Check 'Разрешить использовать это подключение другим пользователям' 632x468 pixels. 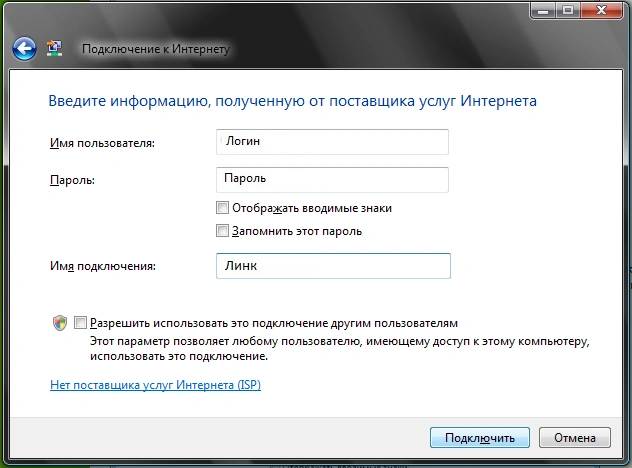tap(80, 323)
